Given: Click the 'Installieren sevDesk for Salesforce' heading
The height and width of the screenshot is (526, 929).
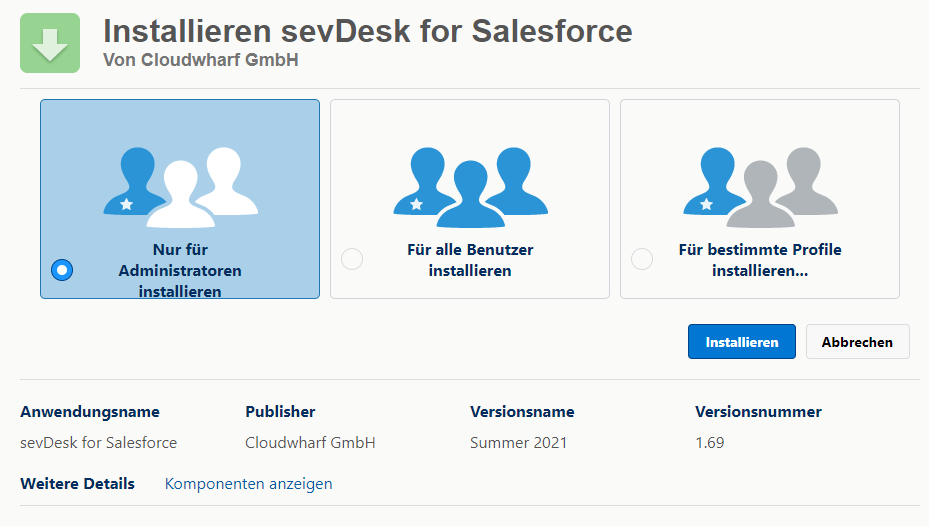Looking at the screenshot, I should coord(367,31).
